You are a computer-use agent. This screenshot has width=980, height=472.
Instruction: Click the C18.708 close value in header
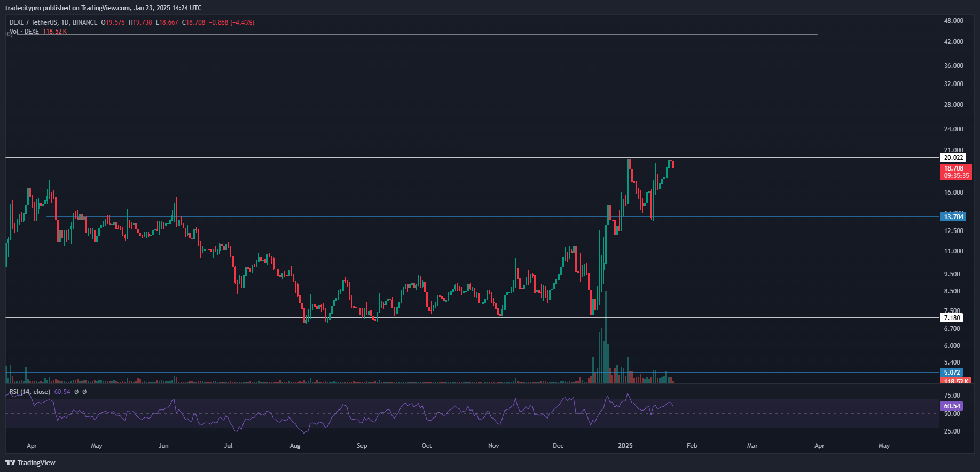[x=193, y=22]
